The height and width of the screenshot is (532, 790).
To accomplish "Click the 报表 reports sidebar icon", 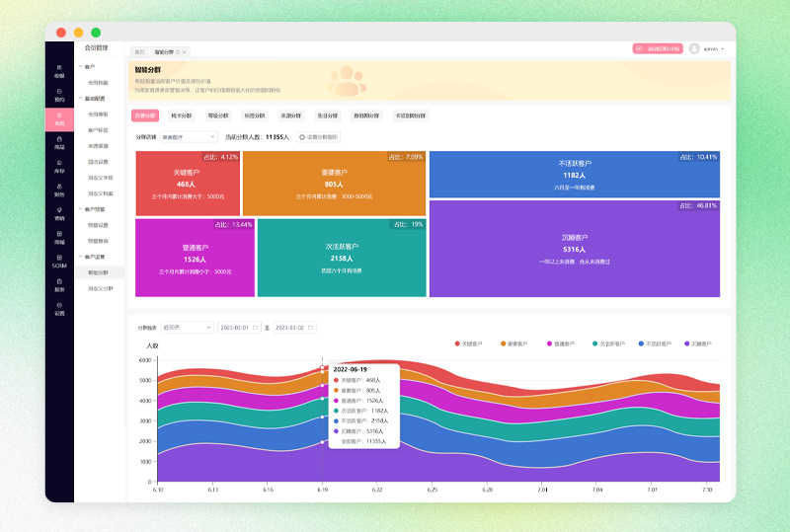I will [x=59, y=285].
